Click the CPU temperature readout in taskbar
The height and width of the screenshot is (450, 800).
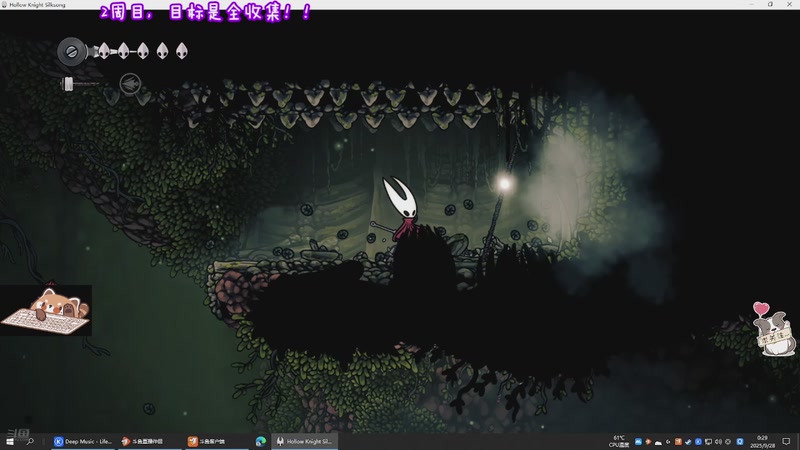619,441
